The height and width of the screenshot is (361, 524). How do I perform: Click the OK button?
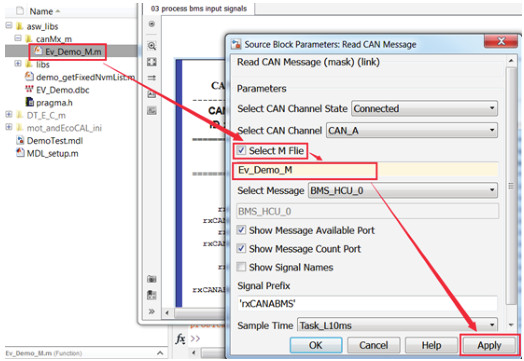(316, 345)
